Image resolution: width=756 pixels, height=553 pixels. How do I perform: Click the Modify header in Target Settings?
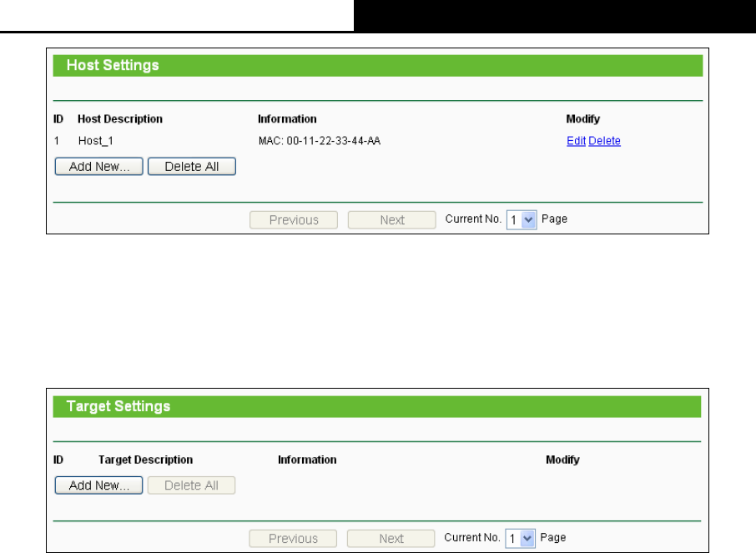click(x=562, y=460)
